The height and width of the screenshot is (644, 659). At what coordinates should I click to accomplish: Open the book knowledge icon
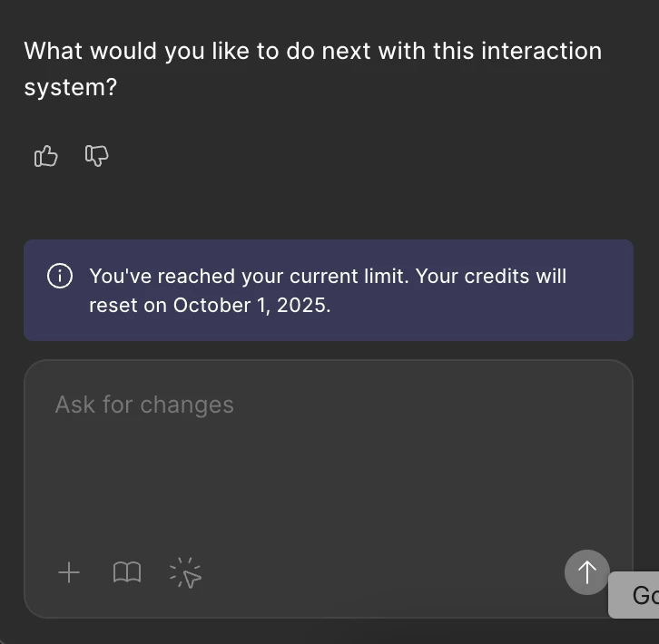(x=127, y=572)
